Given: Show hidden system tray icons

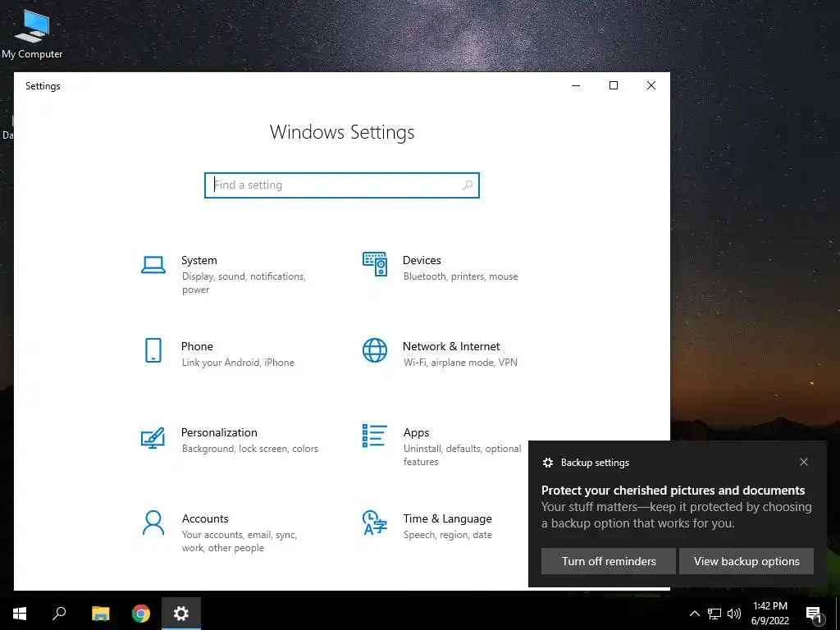Looking at the screenshot, I should tap(694, 614).
